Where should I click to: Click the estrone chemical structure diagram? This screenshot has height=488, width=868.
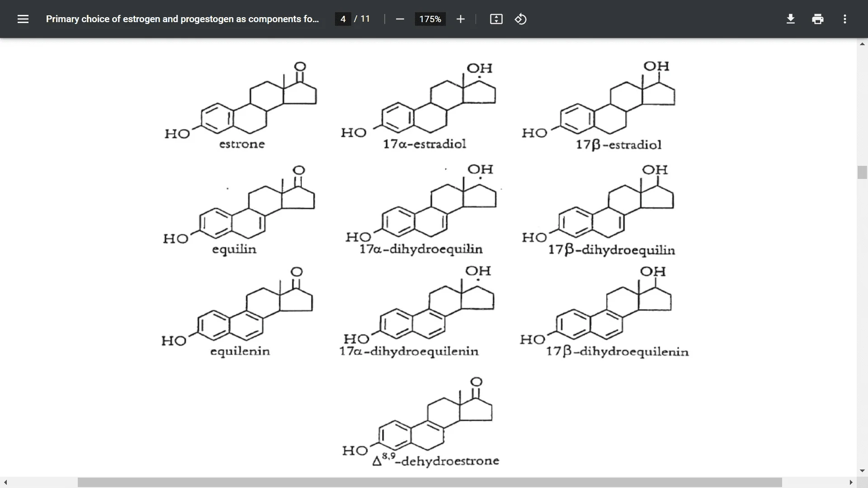(x=241, y=99)
